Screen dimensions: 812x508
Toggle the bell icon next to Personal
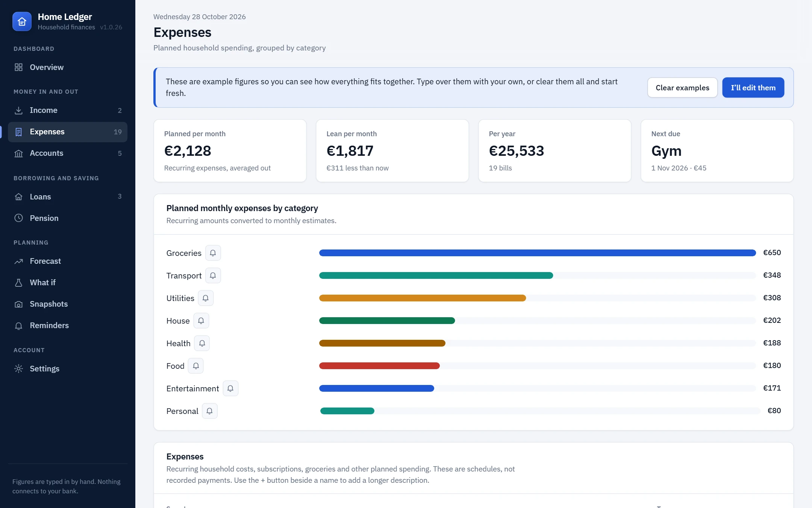coord(210,411)
